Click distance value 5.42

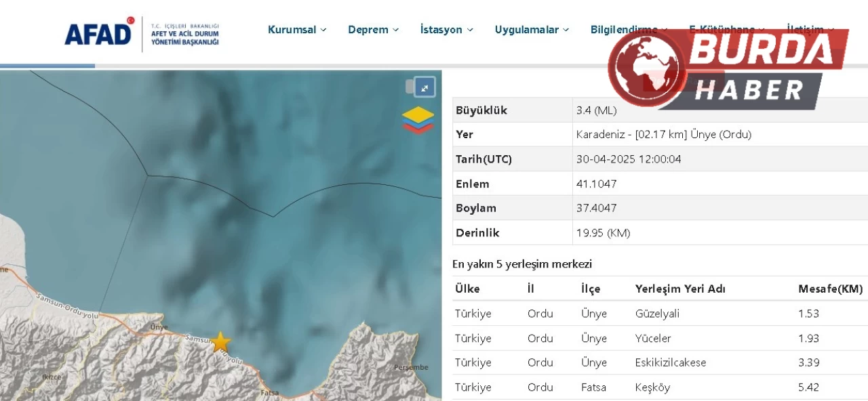pyautogui.click(x=809, y=387)
